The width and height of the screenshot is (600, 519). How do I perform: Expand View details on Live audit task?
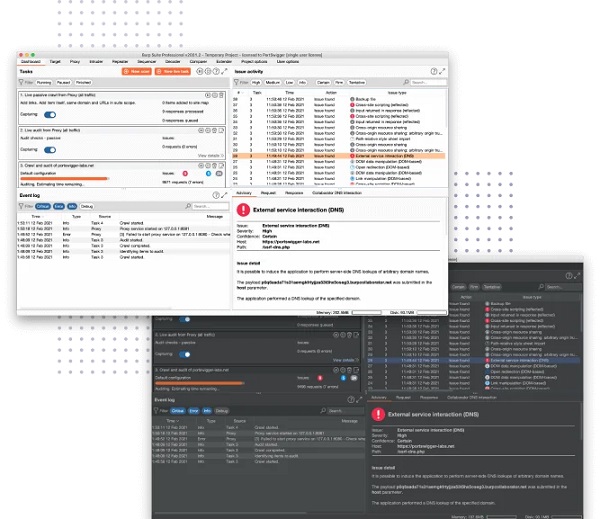click(x=211, y=156)
